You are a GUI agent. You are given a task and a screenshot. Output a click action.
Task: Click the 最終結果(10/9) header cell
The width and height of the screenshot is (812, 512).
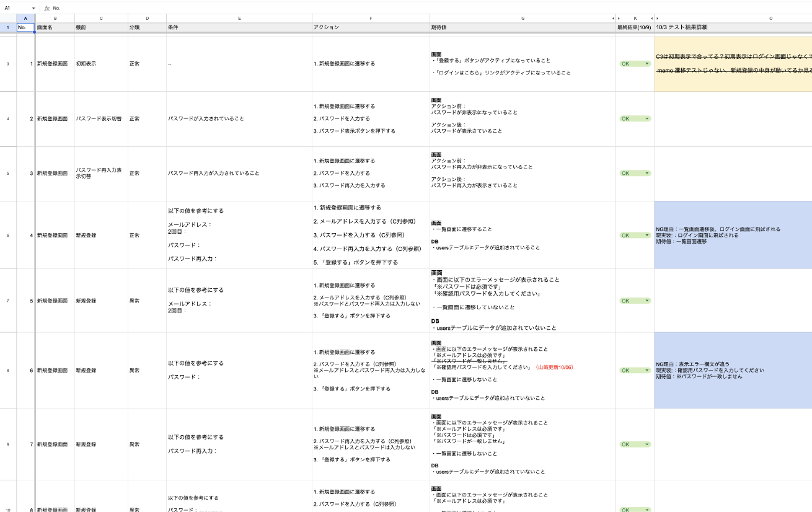point(635,27)
